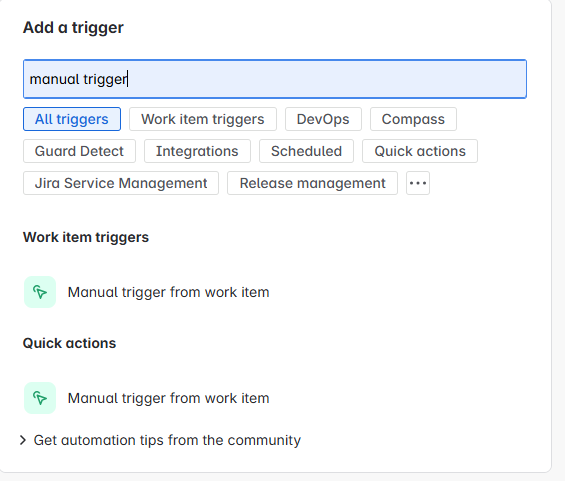
Task: Choose Jira Service Management filter
Action: 121,183
